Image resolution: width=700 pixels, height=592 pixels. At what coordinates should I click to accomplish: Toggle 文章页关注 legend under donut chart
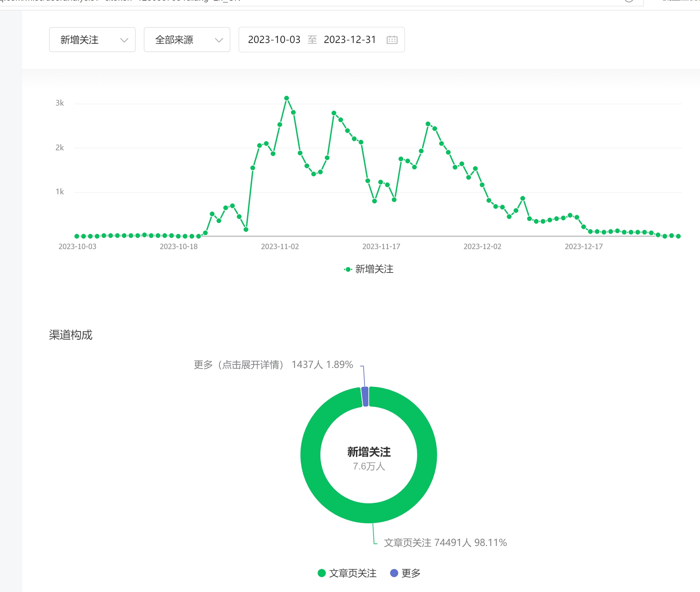tap(347, 573)
